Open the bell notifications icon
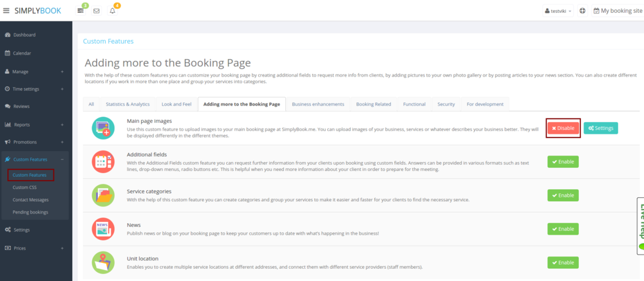644x281 pixels. click(x=113, y=11)
